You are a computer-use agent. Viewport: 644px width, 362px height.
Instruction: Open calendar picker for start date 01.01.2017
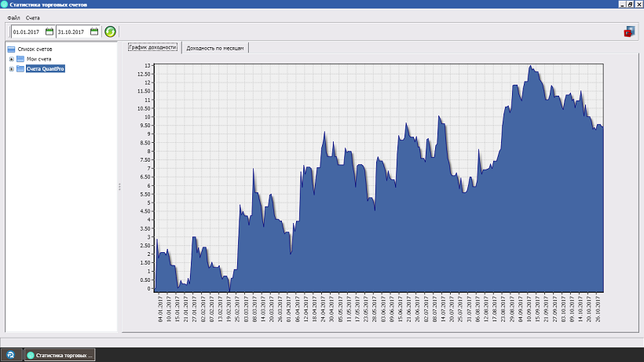tap(49, 31)
